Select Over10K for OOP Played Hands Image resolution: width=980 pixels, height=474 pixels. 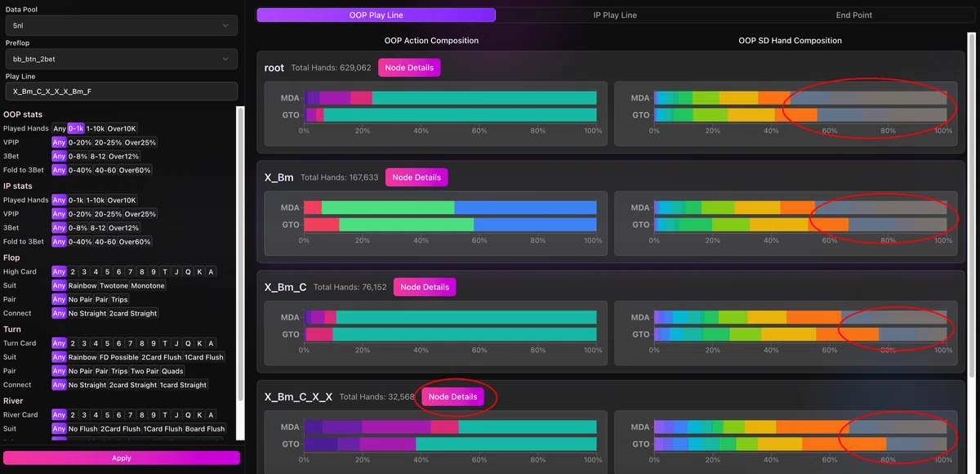122,128
